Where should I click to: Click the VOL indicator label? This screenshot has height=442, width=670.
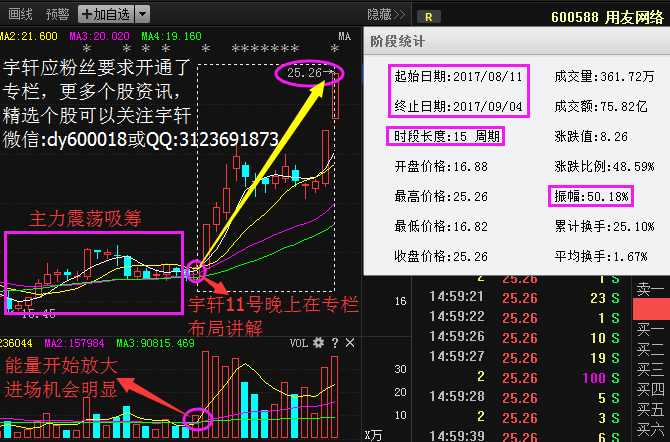299,343
